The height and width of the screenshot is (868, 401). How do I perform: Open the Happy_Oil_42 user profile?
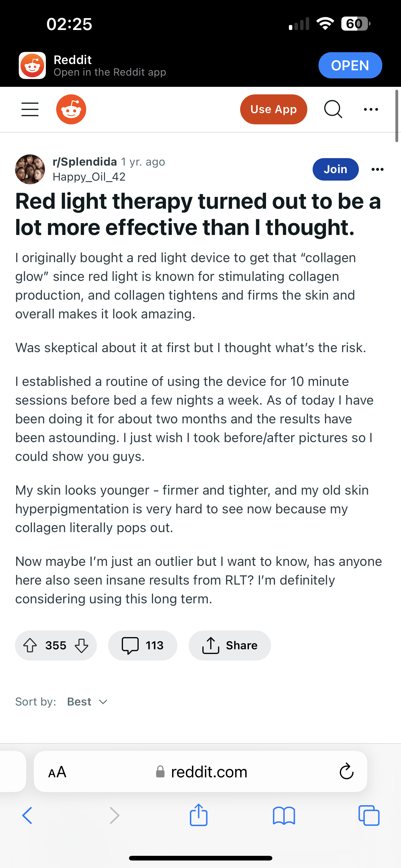tap(89, 177)
